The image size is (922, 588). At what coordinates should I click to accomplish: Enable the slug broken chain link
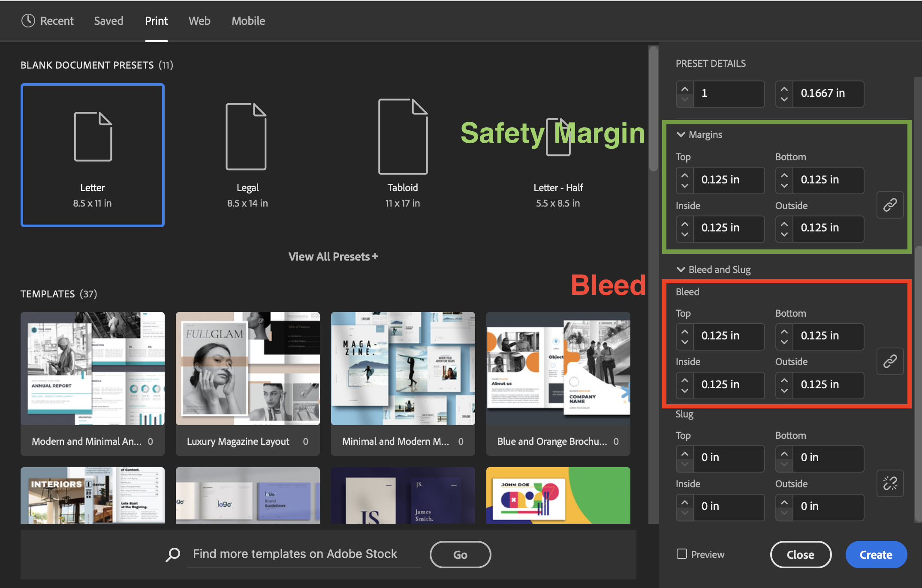coord(890,483)
